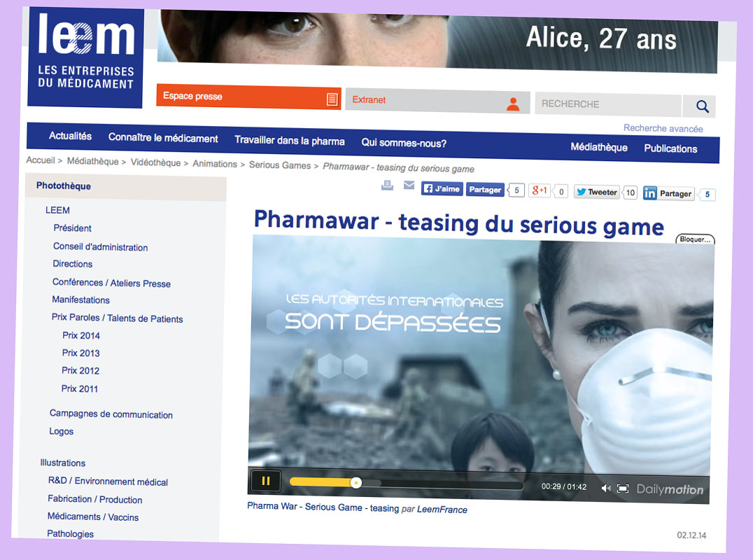Click the Twitter Tweeter button
The height and width of the screenshot is (560, 753).
click(596, 192)
